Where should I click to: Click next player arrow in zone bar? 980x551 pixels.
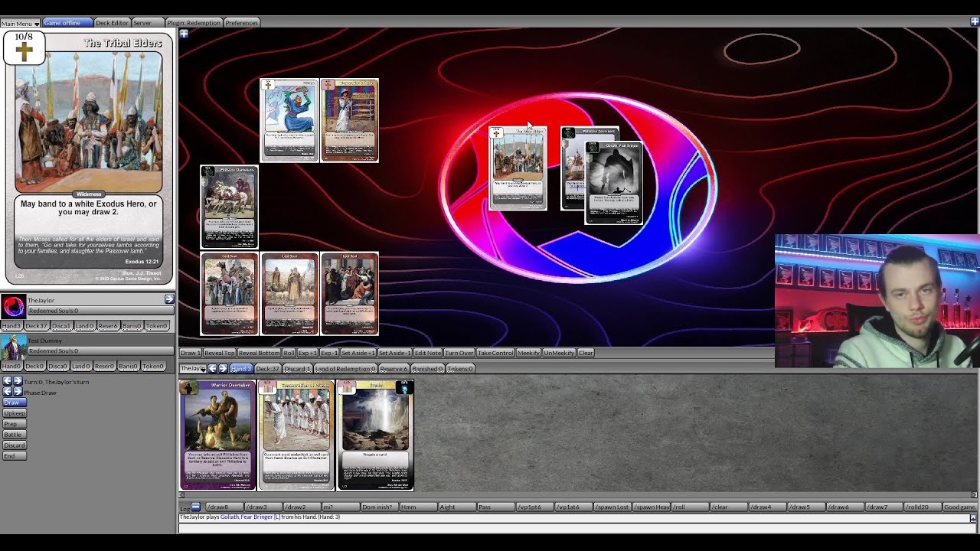pos(224,369)
